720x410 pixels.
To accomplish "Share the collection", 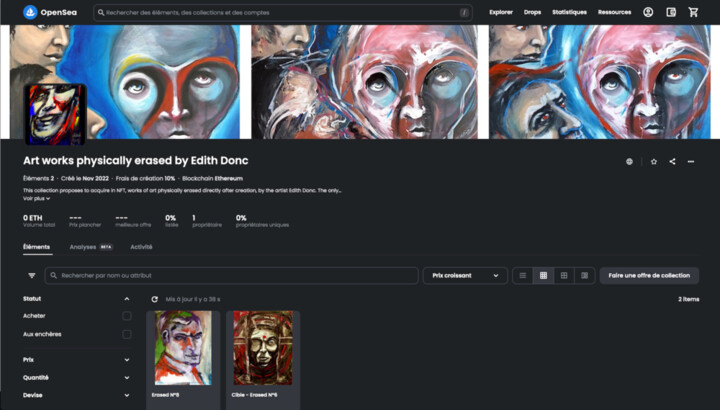I will (x=672, y=162).
